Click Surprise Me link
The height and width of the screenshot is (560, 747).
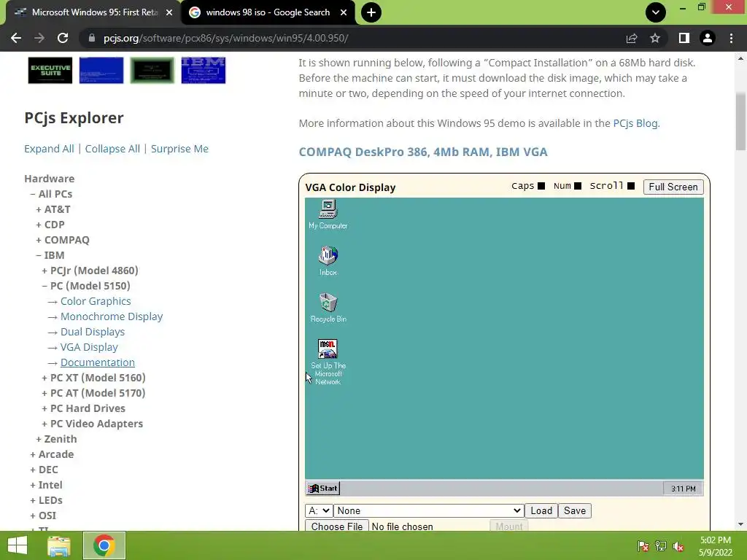click(x=179, y=149)
